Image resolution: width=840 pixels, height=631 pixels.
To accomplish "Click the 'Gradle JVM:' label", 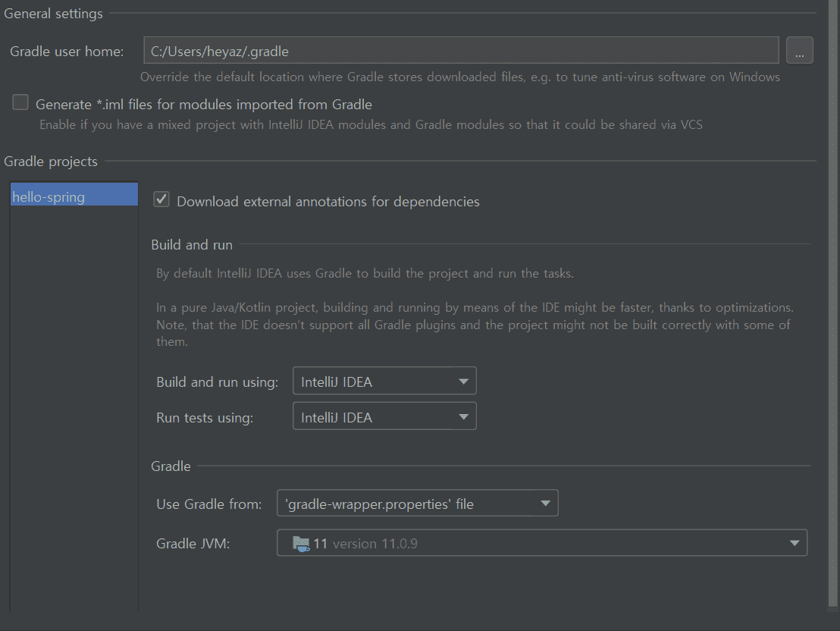I will click(x=193, y=544).
